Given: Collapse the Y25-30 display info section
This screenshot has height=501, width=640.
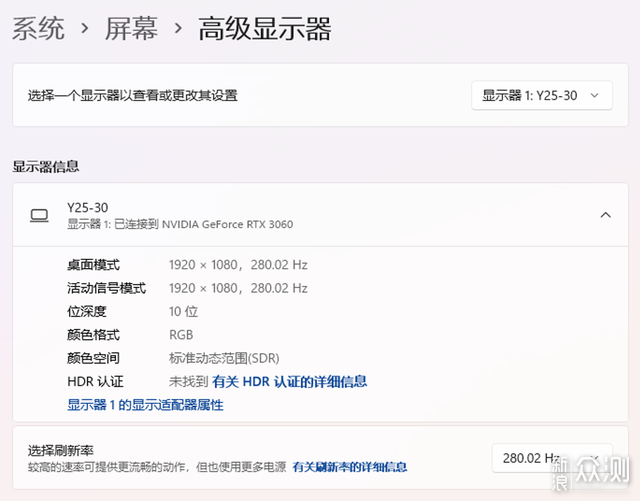Looking at the screenshot, I should (605, 215).
